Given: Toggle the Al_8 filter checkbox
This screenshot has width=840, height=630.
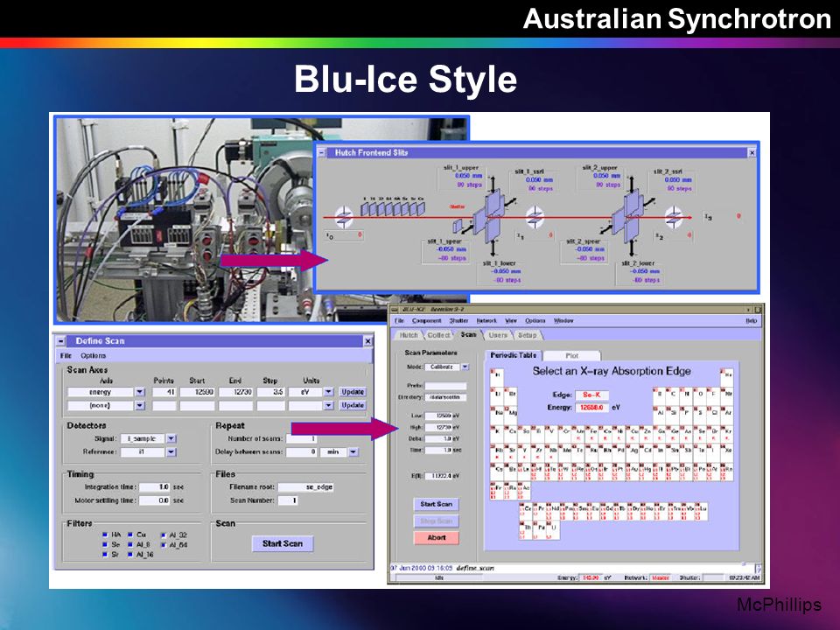Looking at the screenshot, I should [x=130, y=544].
